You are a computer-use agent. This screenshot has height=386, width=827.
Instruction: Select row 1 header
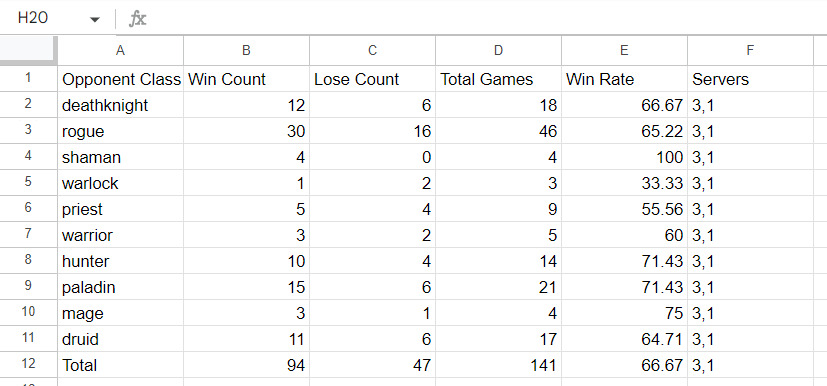click(x=28, y=79)
